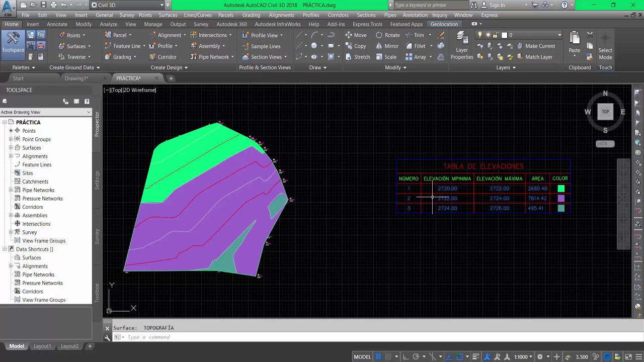
Task: Open the Corridors menu
Action: 338,15
